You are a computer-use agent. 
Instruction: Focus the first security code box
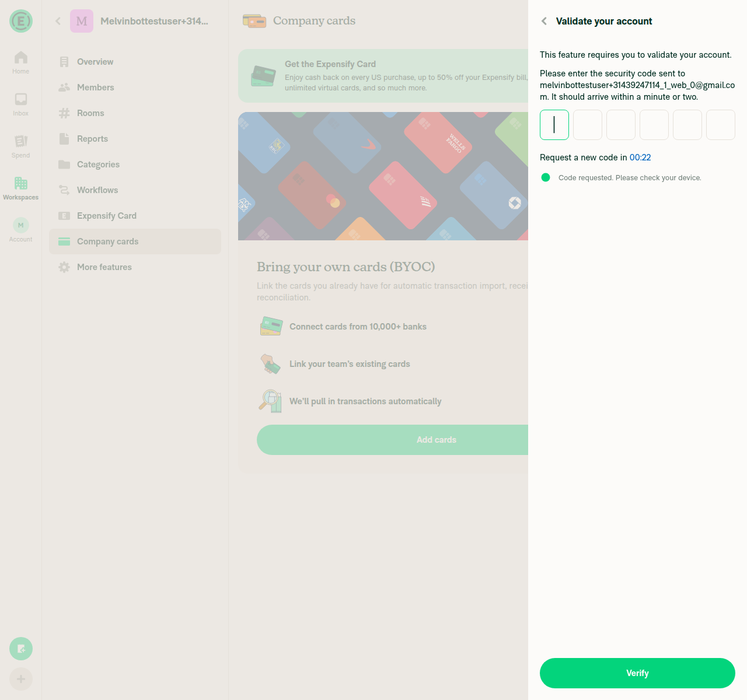554,125
